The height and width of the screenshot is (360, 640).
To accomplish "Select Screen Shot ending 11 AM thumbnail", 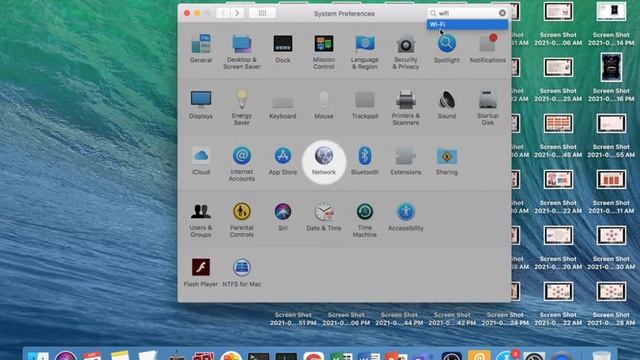I will coord(611,180).
